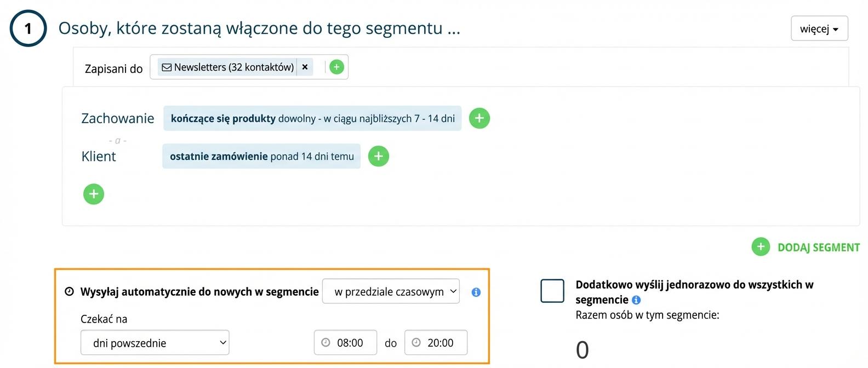Image resolution: width=868 pixels, height=368 pixels.
Task: Add new condition group below Klient
Action: click(x=94, y=194)
